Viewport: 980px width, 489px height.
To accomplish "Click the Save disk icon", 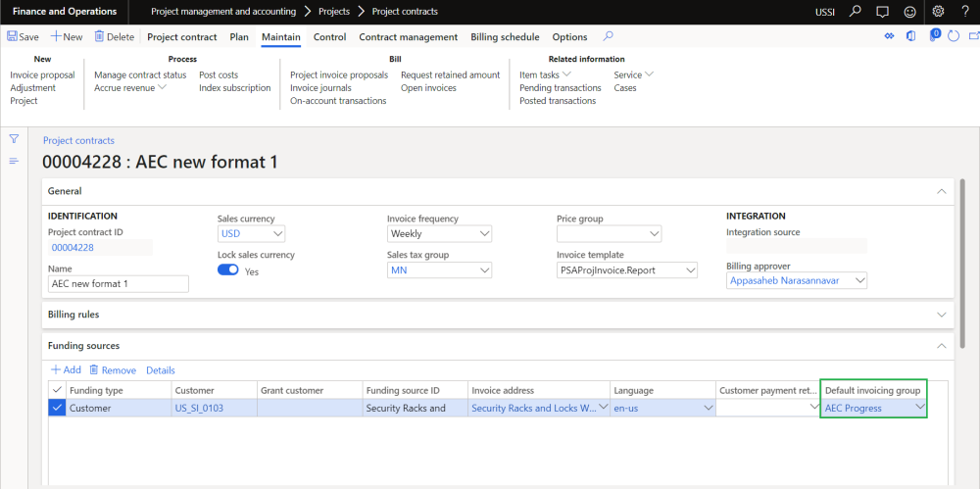I will point(12,37).
